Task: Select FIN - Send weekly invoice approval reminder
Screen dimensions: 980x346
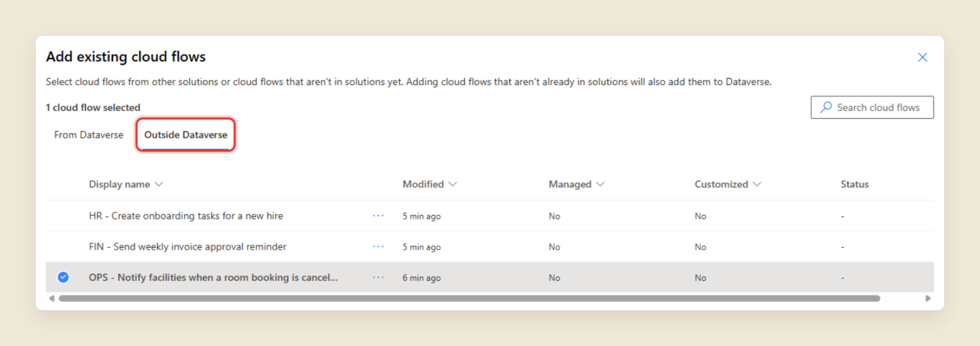Action: point(188,247)
